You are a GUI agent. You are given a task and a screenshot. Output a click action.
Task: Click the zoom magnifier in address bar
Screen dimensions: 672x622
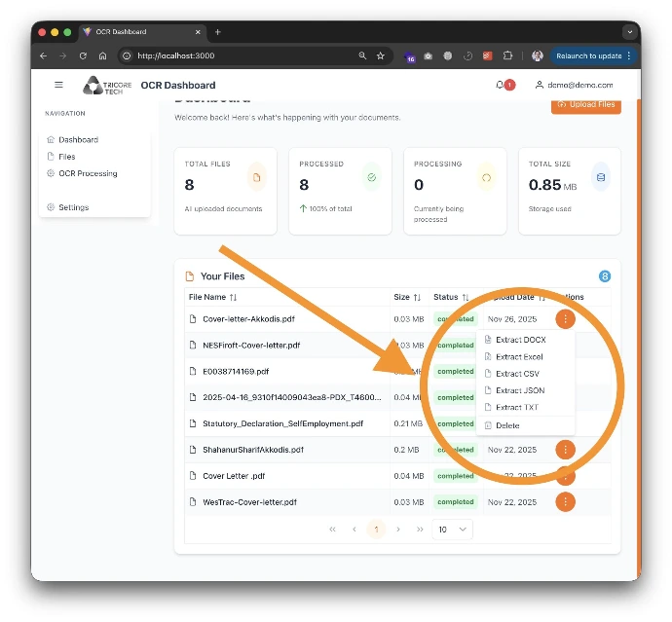[x=362, y=55]
